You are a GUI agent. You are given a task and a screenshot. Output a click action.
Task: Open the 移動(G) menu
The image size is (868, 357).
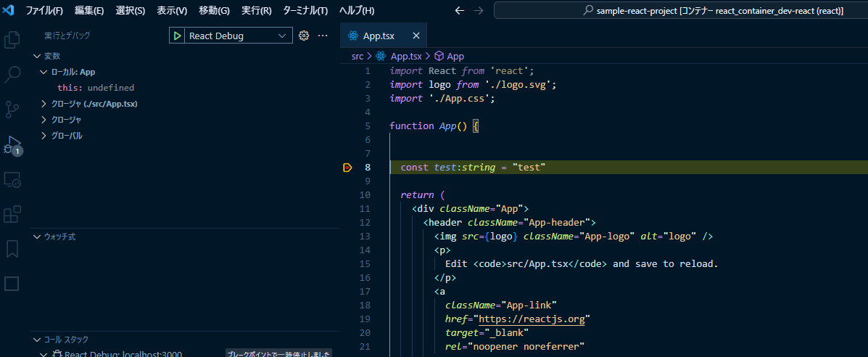(x=214, y=11)
